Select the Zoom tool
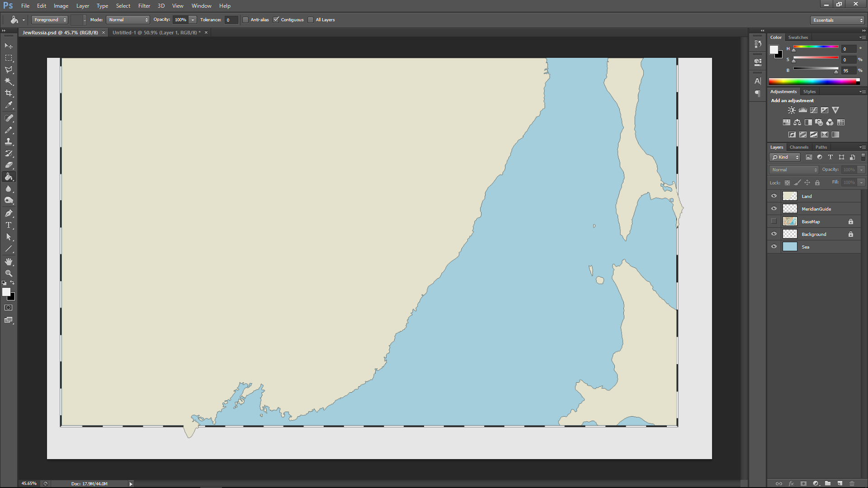 pos(9,273)
